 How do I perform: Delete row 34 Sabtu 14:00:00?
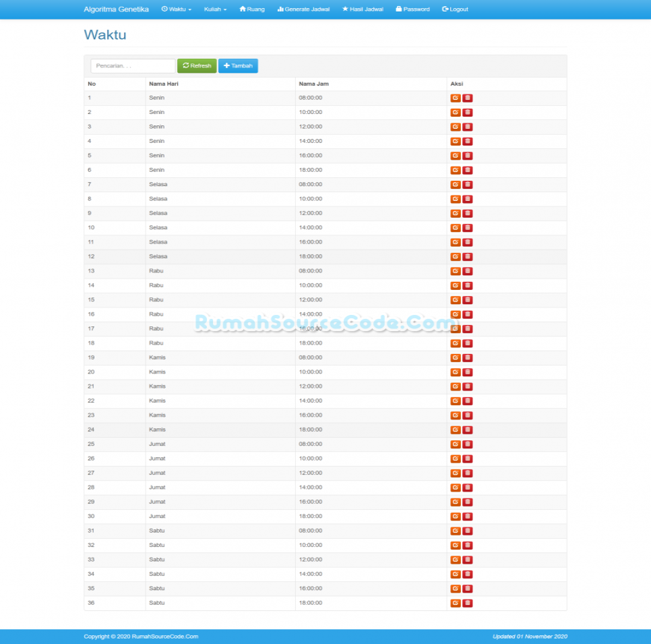468,574
